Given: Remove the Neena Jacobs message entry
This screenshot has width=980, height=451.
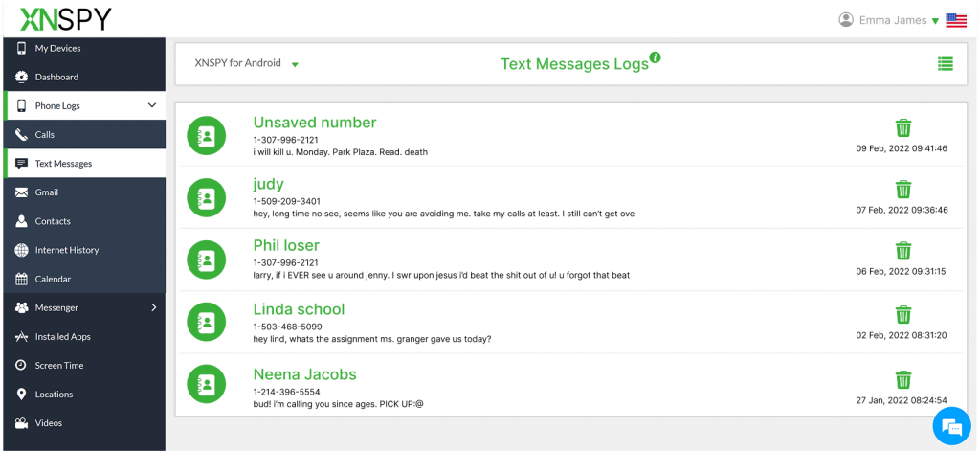Looking at the screenshot, I should (x=902, y=379).
